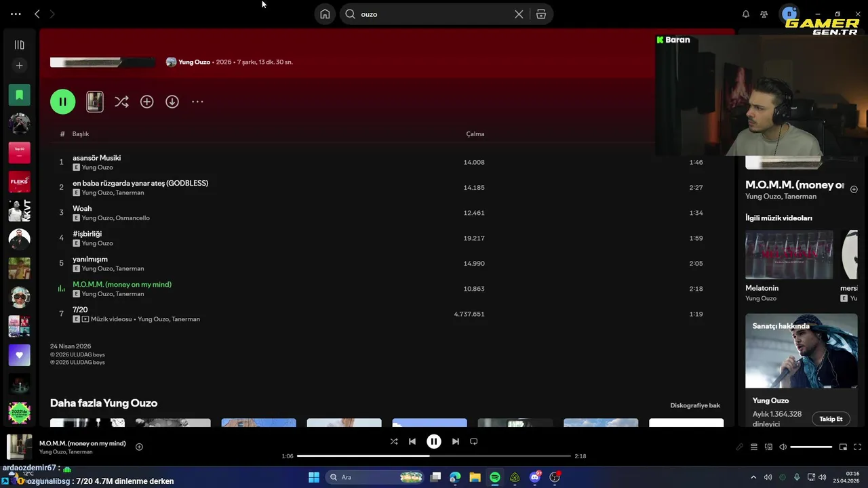Toggle shuffle next to the album cover button
This screenshot has height=488, width=868.
121,102
